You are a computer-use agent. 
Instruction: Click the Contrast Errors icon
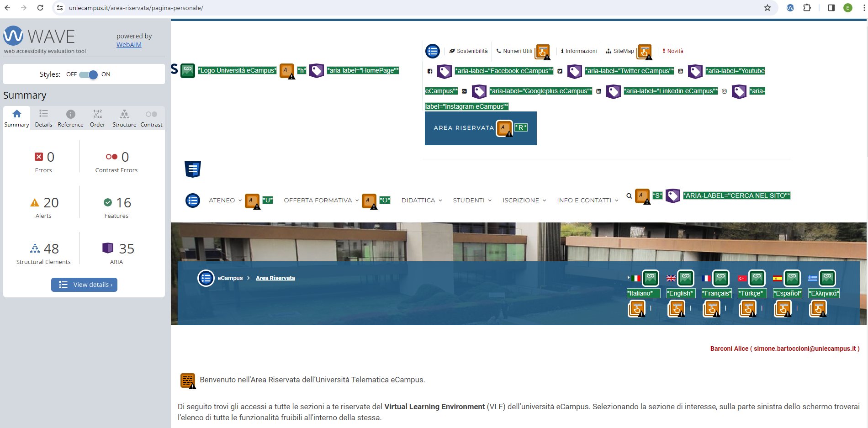point(111,157)
